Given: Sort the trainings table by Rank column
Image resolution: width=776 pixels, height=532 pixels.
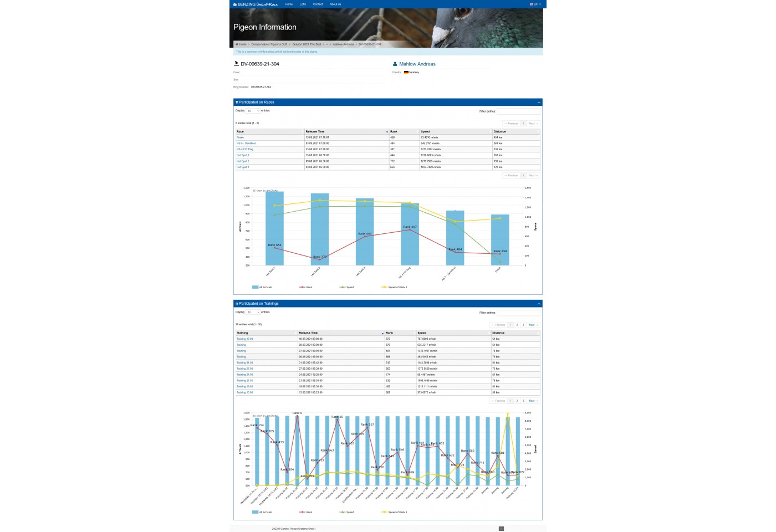Looking at the screenshot, I should [x=400, y=333].
